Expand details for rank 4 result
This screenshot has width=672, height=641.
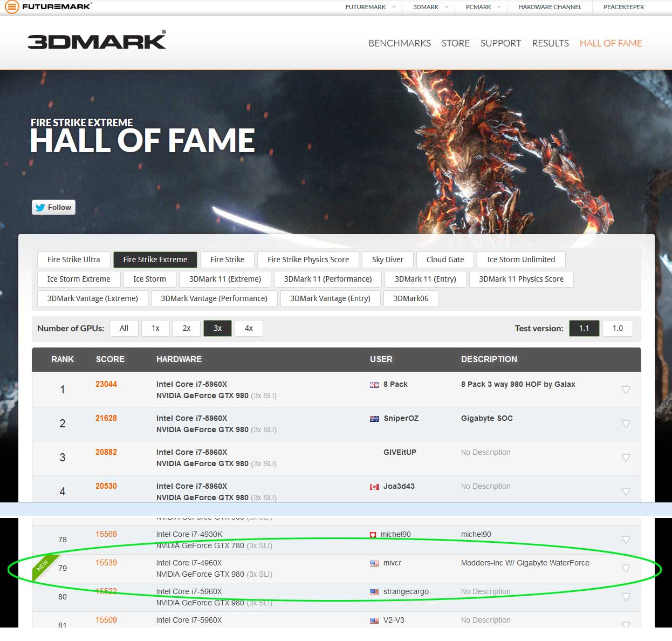coord(626,492)
